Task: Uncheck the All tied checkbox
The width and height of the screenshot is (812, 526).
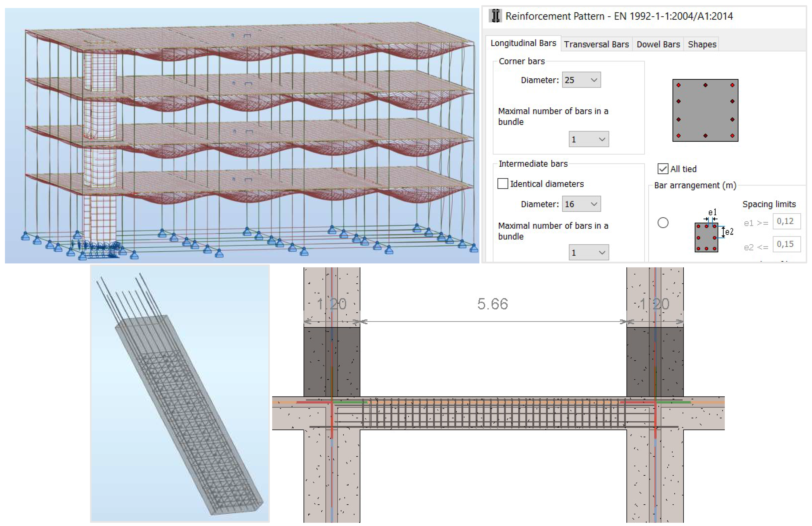Action: [x=663, y=169]
